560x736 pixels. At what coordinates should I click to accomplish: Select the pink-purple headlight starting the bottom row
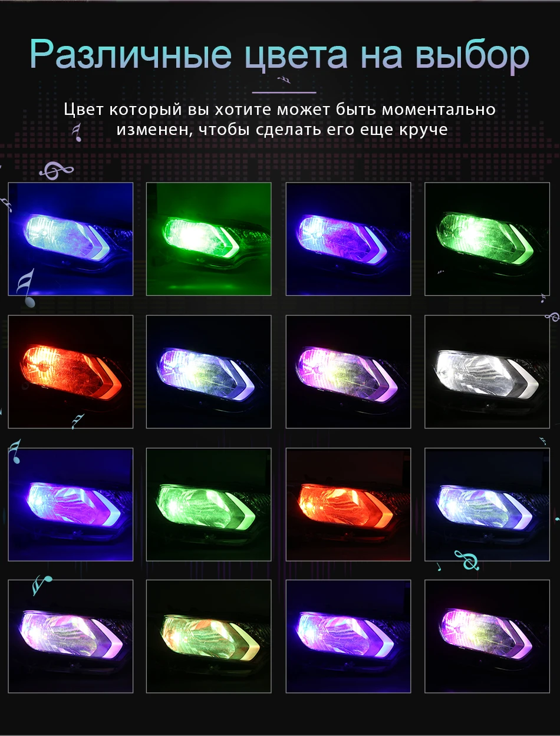pos(70,636)
